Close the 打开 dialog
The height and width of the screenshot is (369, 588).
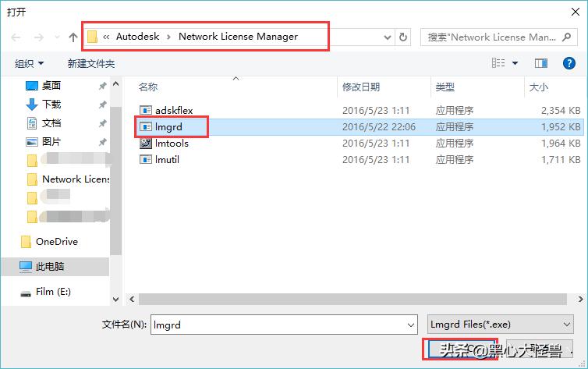click(576, 12)
